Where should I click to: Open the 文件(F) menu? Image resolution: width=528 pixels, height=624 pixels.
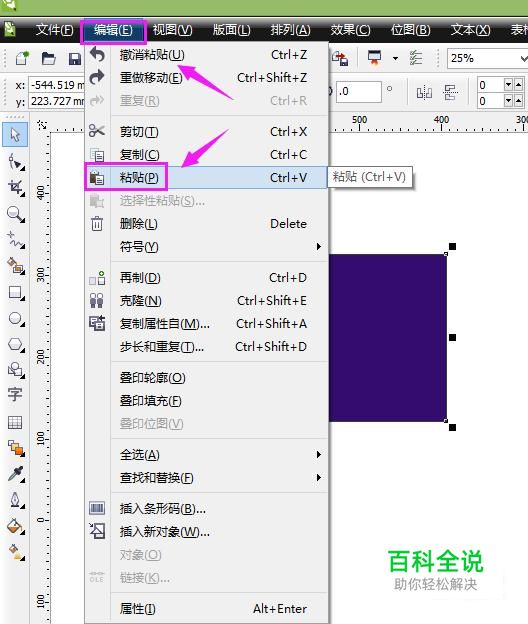pos(55,30)
